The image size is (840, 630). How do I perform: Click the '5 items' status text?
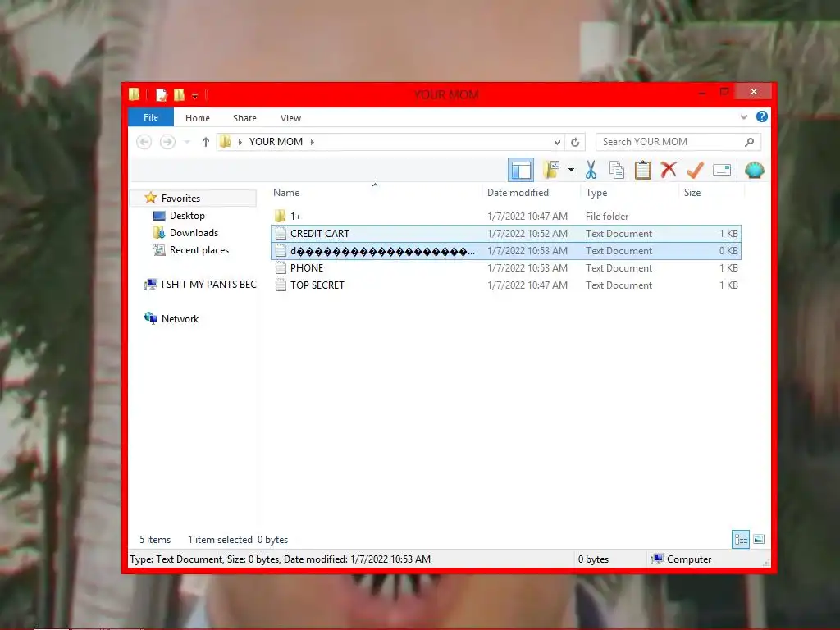[155, 540]
